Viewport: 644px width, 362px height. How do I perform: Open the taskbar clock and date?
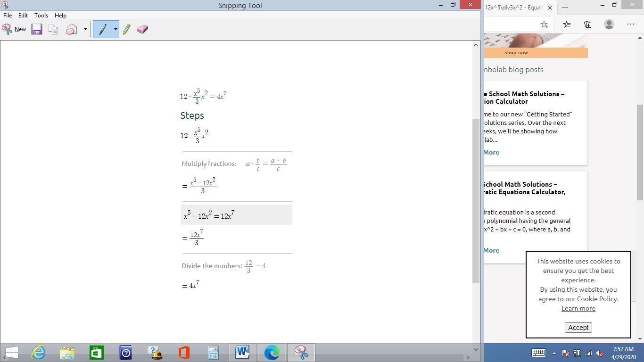(623, 353)
